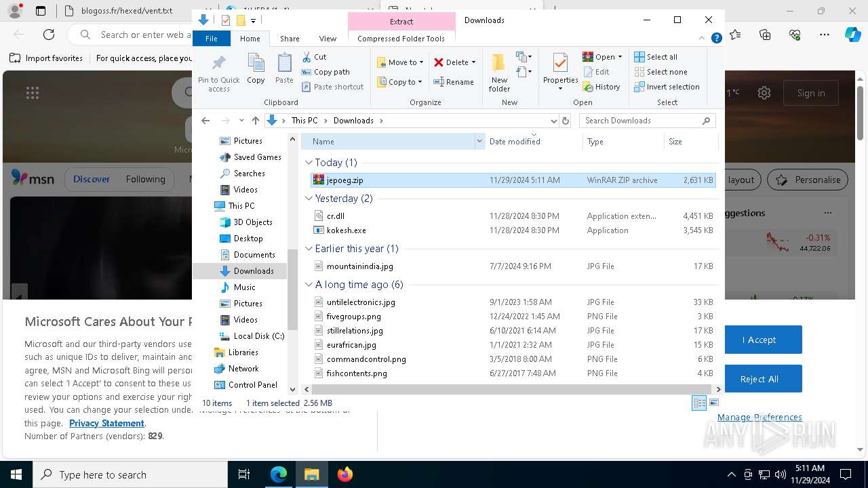Open Name column filter dropdown
Image resolution: width=868 pixels, height=488 pixels.
(x=479, y=142)
